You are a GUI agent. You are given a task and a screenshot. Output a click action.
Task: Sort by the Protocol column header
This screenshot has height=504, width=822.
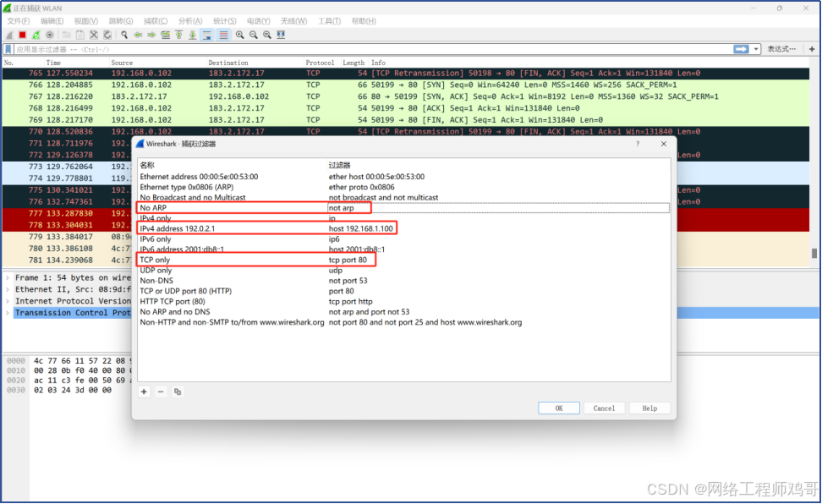tap(320, 63)
